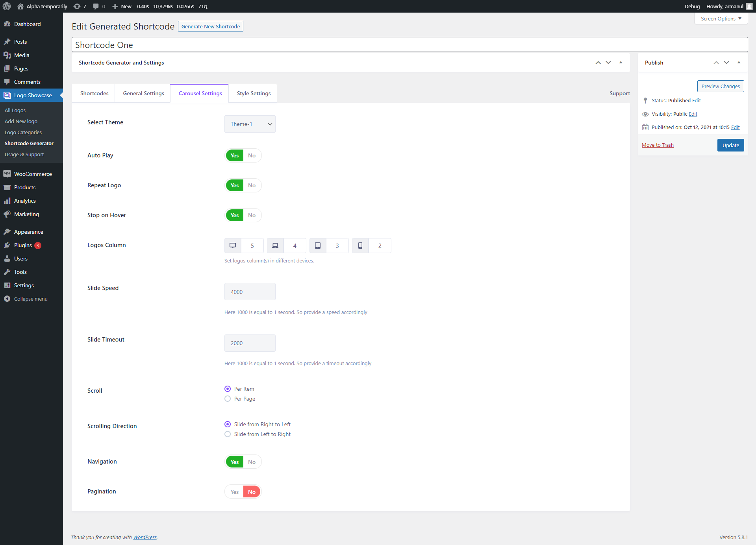This screenshot has height=545, width=756.
Task: Switch to Style Settings tab
Action: tap(253, 93)
